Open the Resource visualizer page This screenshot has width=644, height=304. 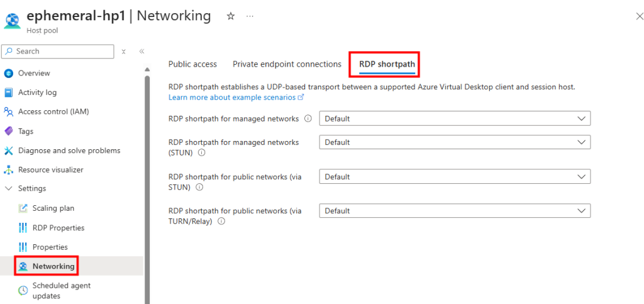(x=50, y=170)
